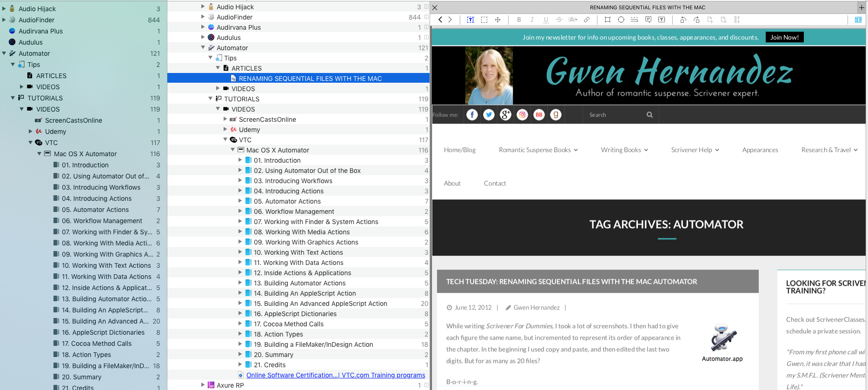Activate the rectangular marquee selection tool
The height and width of the screenshot is (390, 868).
pyautogui.click(x=484, y=20)
